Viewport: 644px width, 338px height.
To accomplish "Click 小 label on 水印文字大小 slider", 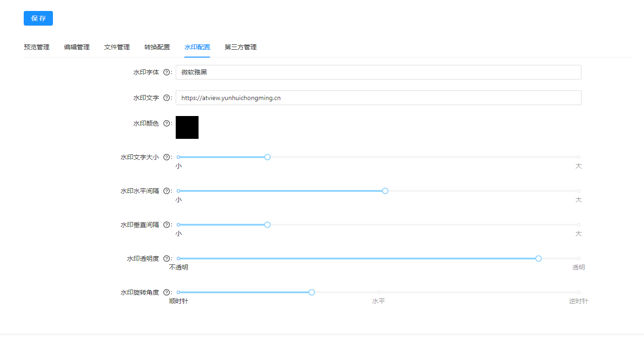I will coord(178,166).
